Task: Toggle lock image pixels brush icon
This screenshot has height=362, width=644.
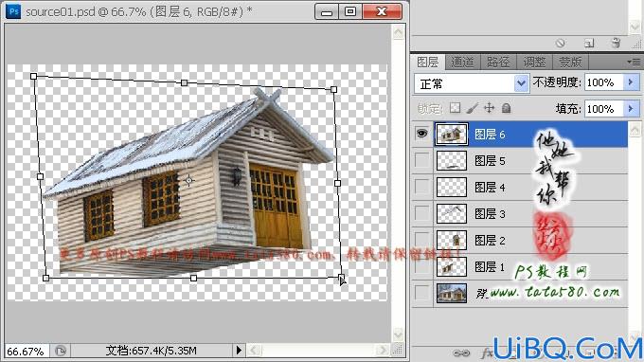Action: pyautogui.click(x=473, y=108)
